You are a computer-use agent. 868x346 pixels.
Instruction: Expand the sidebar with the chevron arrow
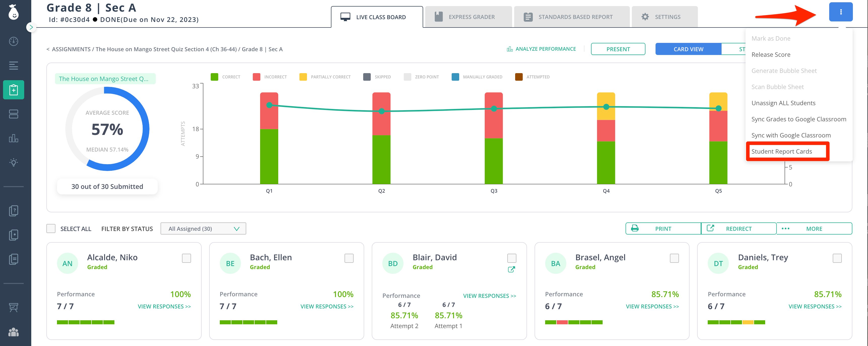point(31,27)
